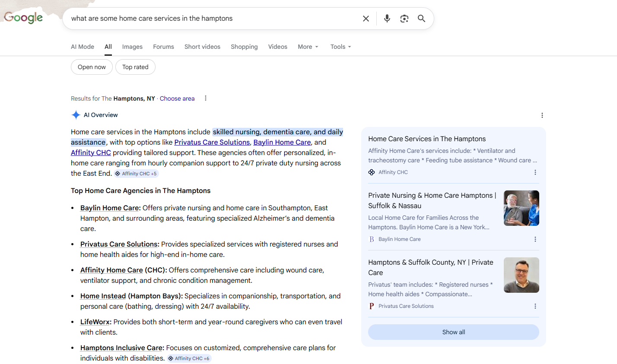This screenshot has height=364, width=617.
Task: Switch to the Images tab
Action: tap(132, 47)
